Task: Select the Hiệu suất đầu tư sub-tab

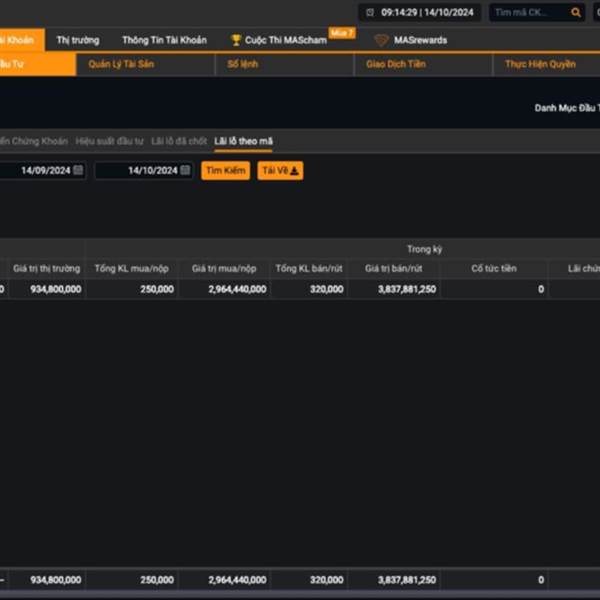Action: [x=110, y=142]
